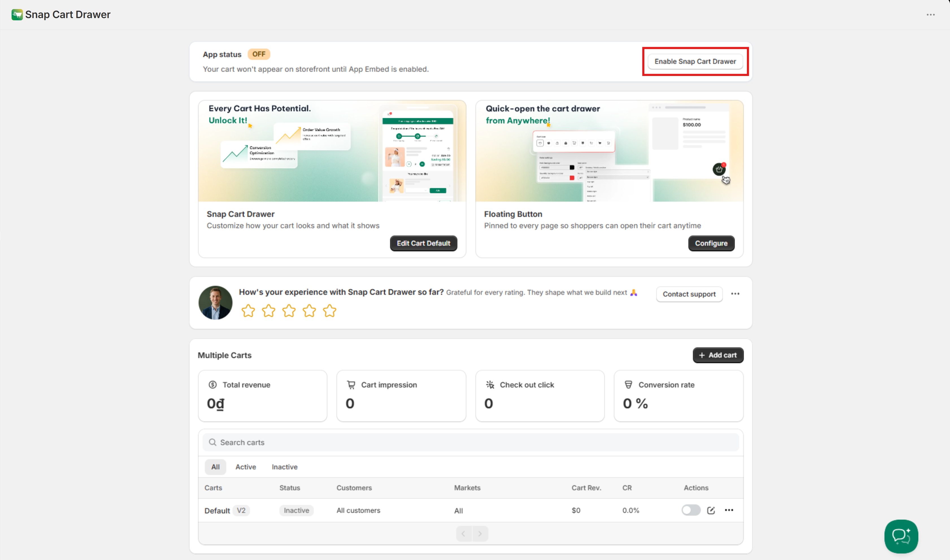Rate two stars
The image size is (950, 560).
(268, 311)
